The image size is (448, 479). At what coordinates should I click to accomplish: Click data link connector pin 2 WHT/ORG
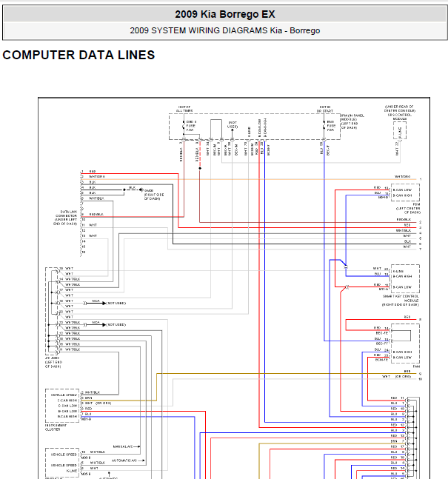click(x=97, y=176)
